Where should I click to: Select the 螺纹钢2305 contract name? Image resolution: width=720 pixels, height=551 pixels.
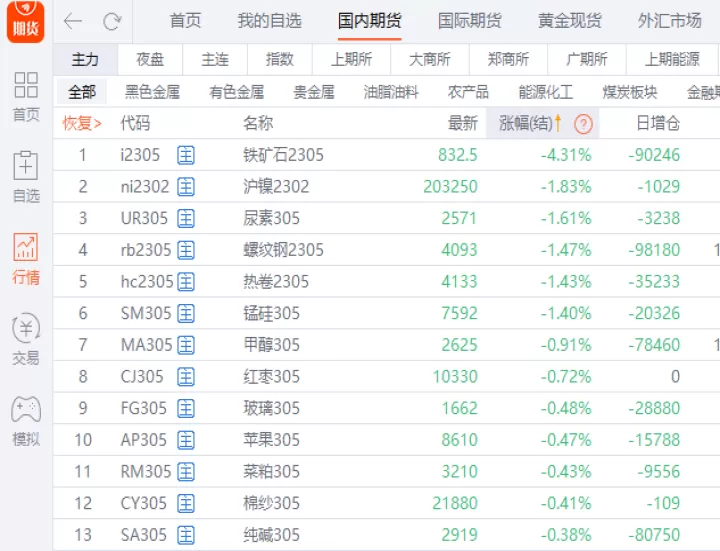pyautogui.click(x=283, y=250)
